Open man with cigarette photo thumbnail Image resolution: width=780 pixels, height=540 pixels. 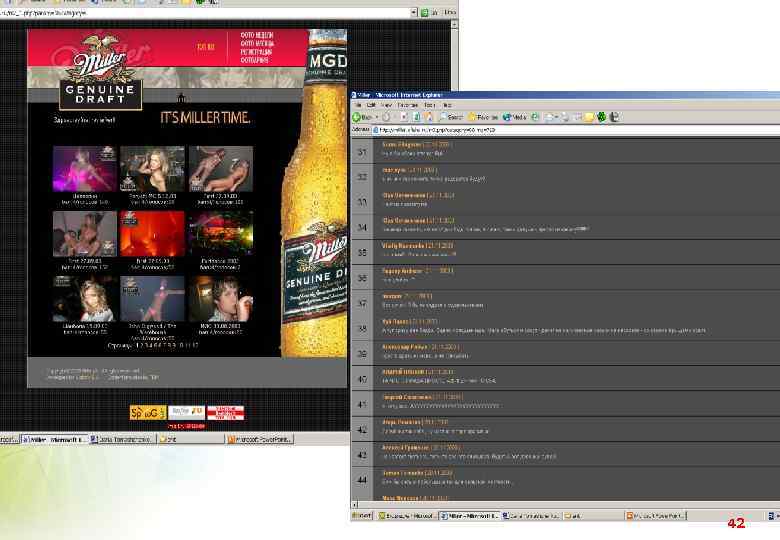(x=220, y=299)
